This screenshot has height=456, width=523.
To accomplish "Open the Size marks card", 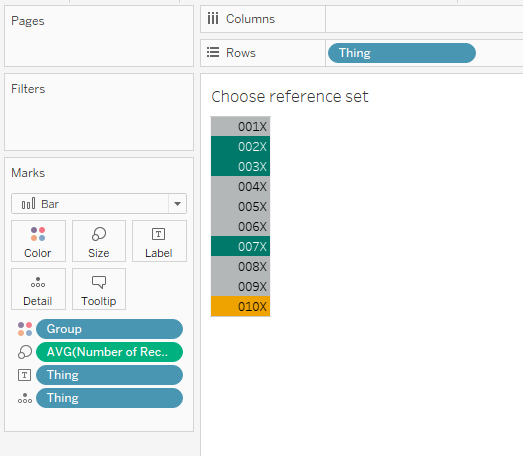I will pos(99,241).
